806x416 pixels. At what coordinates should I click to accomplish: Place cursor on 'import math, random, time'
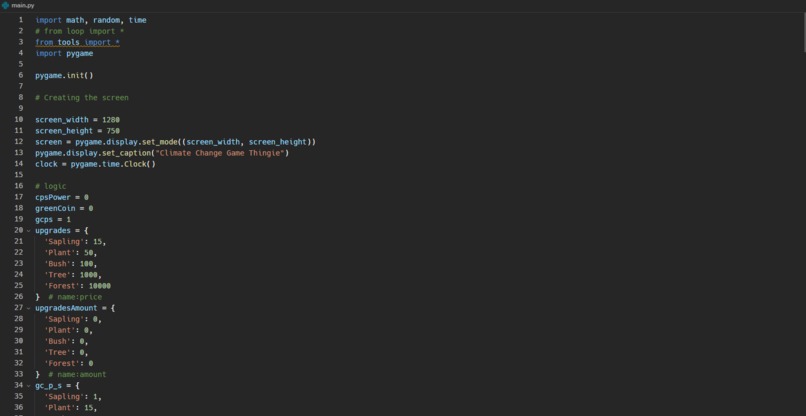91,20
